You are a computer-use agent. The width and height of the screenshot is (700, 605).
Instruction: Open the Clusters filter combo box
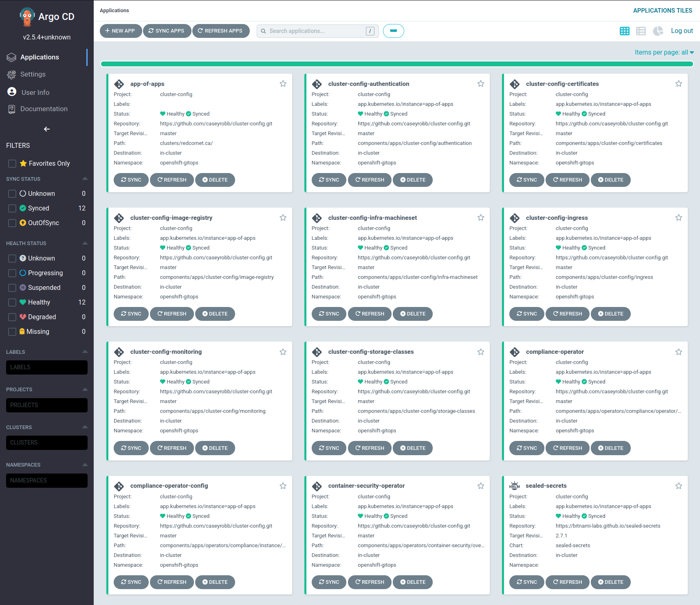(x=47, y=443)
